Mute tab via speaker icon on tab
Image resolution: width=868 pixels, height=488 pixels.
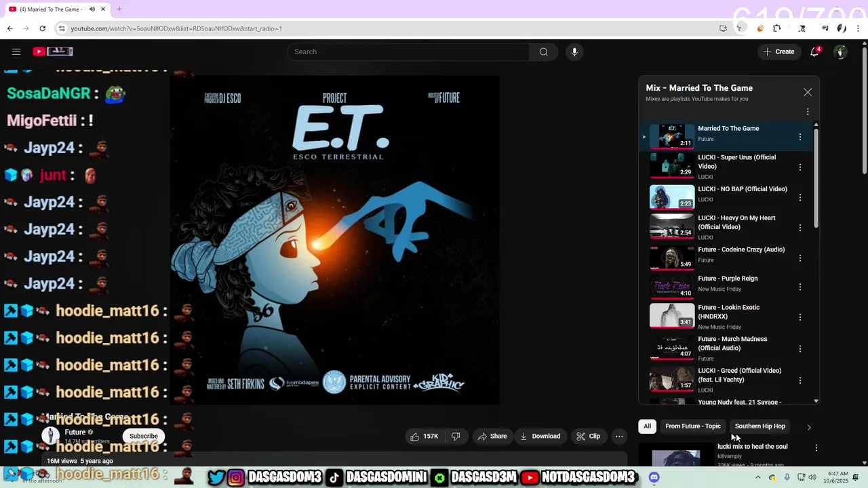click(x=92, y=9)
